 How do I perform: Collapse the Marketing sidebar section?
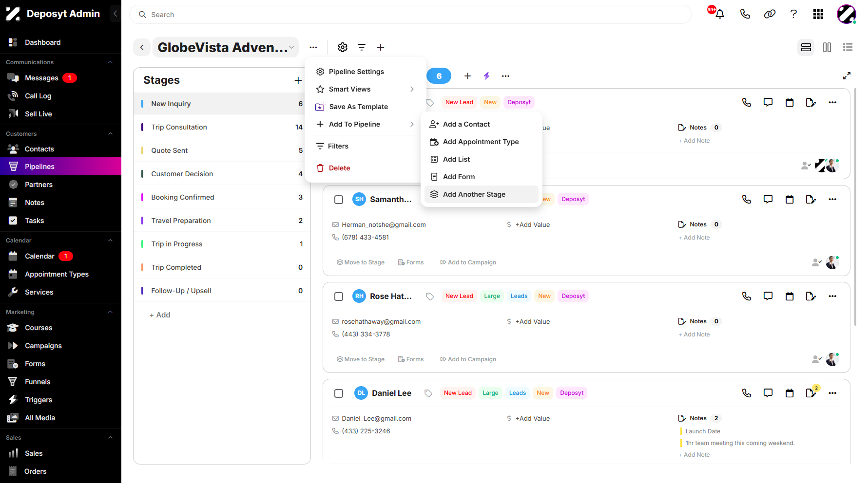point(110,312)
